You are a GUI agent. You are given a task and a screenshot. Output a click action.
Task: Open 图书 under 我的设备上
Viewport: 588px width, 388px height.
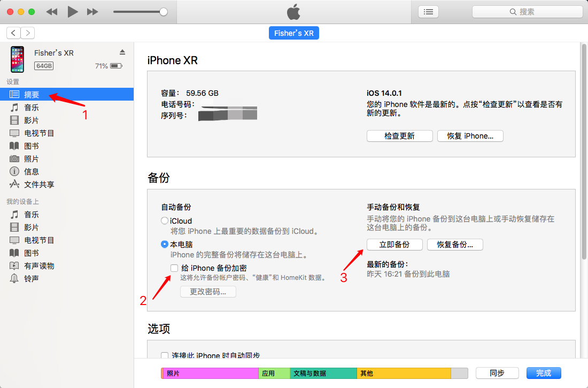coord(67,253)
